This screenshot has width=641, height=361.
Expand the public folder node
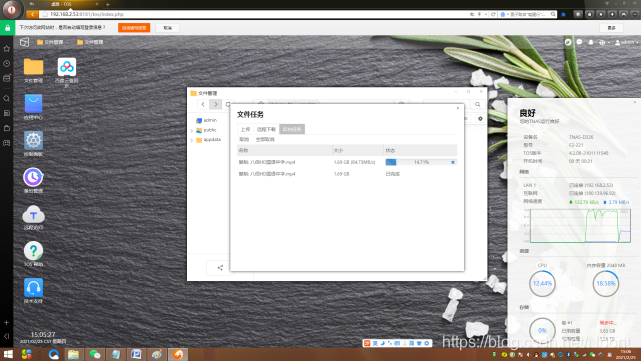pos(191,130)
